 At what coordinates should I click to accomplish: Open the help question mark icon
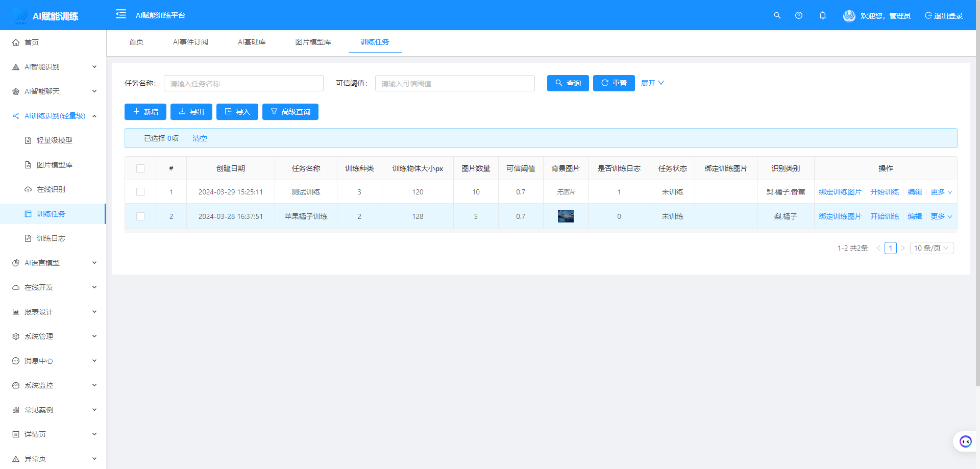[799, 15]
